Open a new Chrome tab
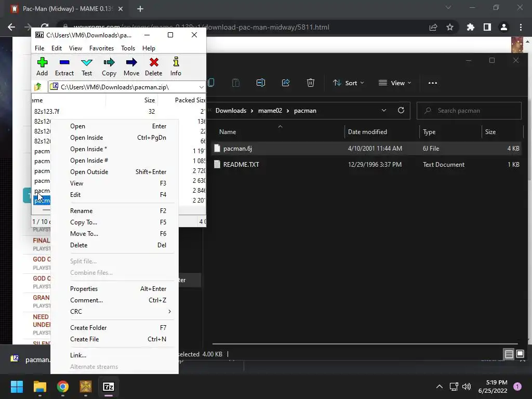 coord(140,9)
